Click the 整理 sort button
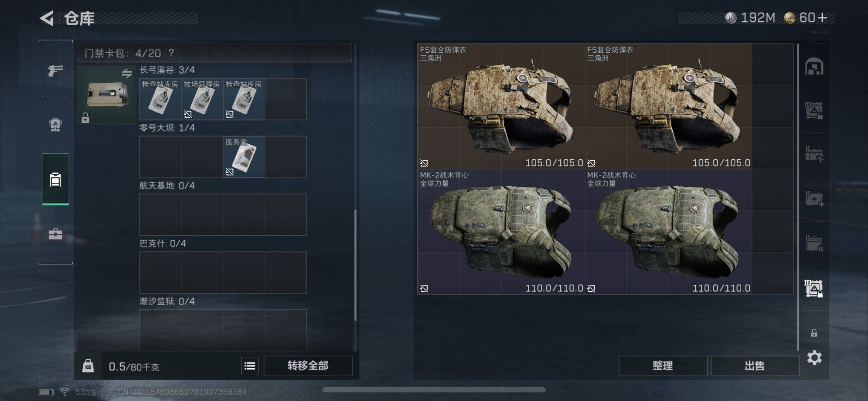The width and height of the screenshot is (868, 401). point(663,366)
